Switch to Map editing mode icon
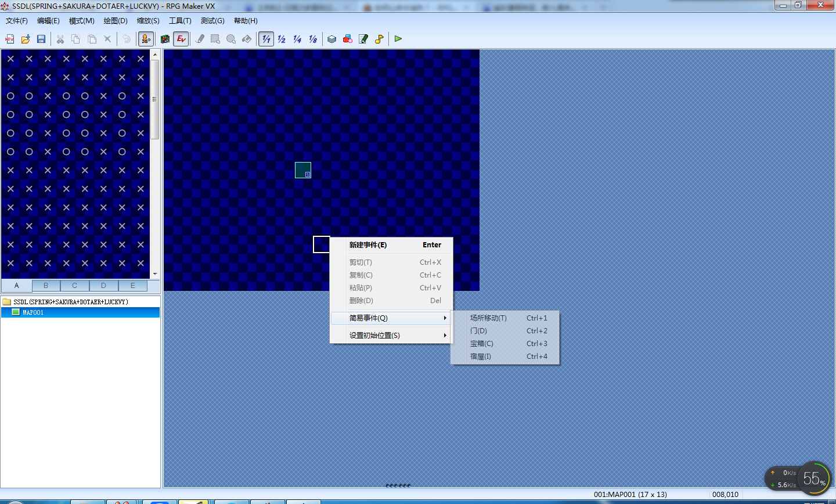Viewport: 836px width, 504px height. pyautogui.click(x=165, y=39)
